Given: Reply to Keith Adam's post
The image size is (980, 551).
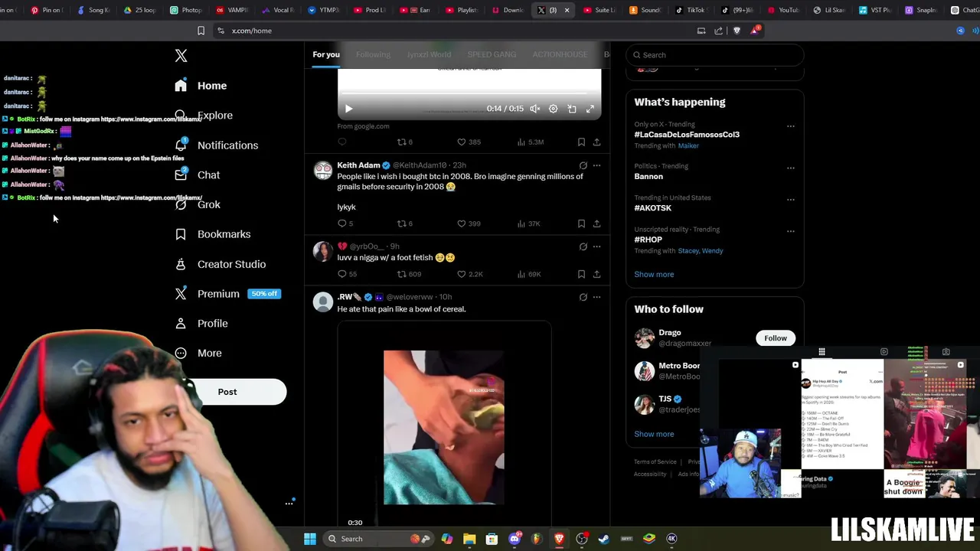Looking at the screenshot, I should (345, 223).
